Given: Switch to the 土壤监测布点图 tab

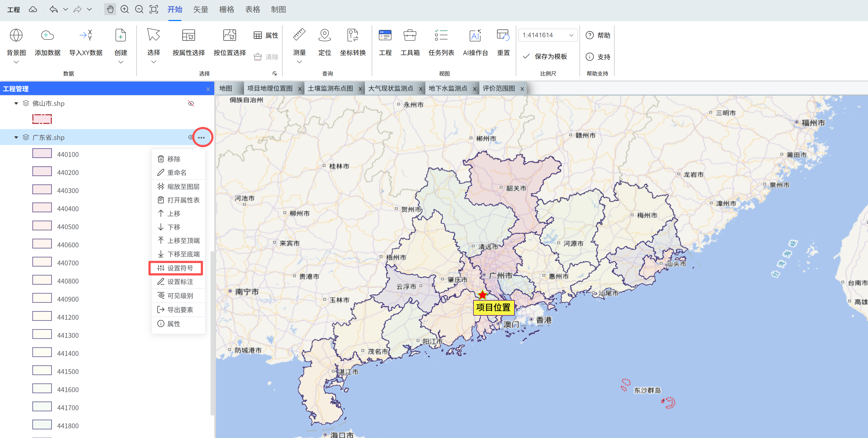Looking at the screenshot, I should point(330,89).
